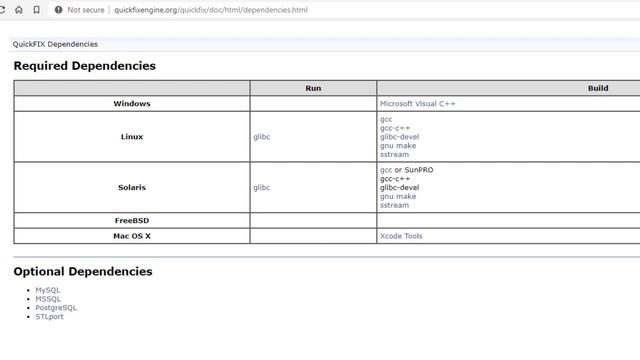Click the bookmark icon in the toolbar

tap(37, 10)
